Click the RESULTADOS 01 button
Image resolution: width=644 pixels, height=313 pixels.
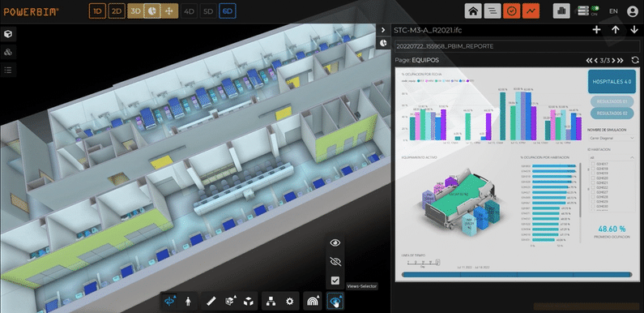(x=612, y=101)
